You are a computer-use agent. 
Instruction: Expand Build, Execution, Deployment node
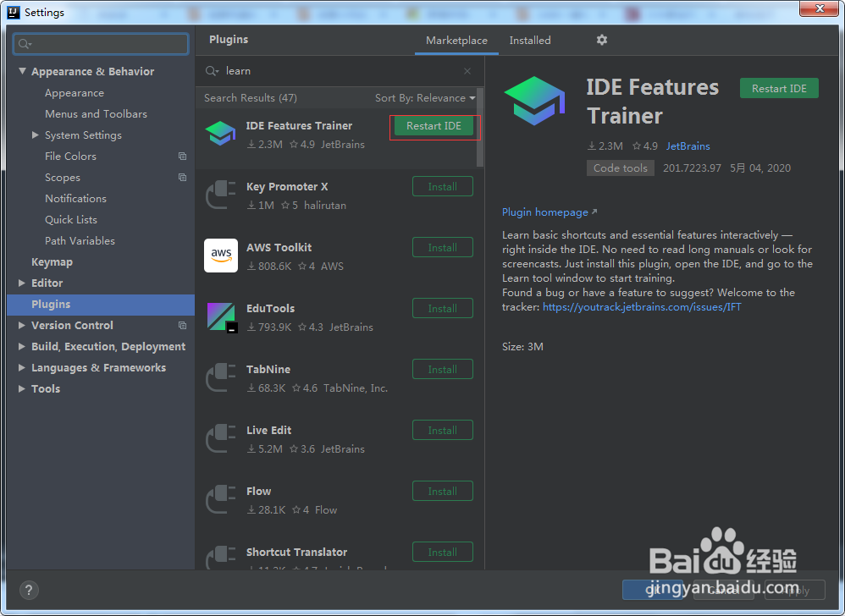[21, 346]
